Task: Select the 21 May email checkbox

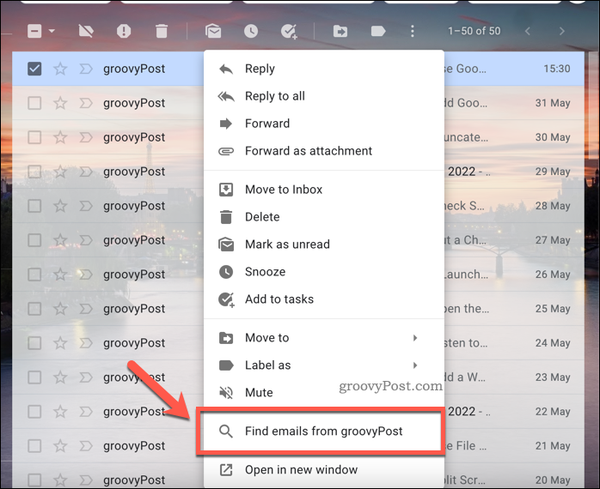Action: click(x=34, y=446)
